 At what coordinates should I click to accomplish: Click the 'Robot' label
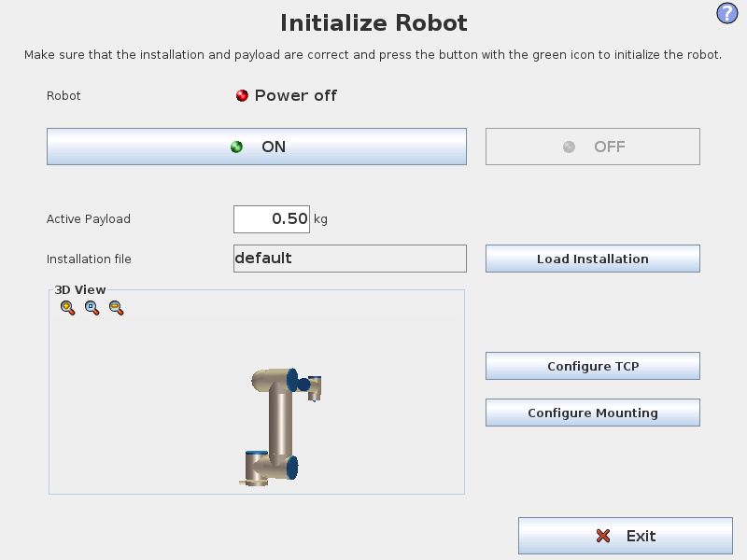(63, 96)
